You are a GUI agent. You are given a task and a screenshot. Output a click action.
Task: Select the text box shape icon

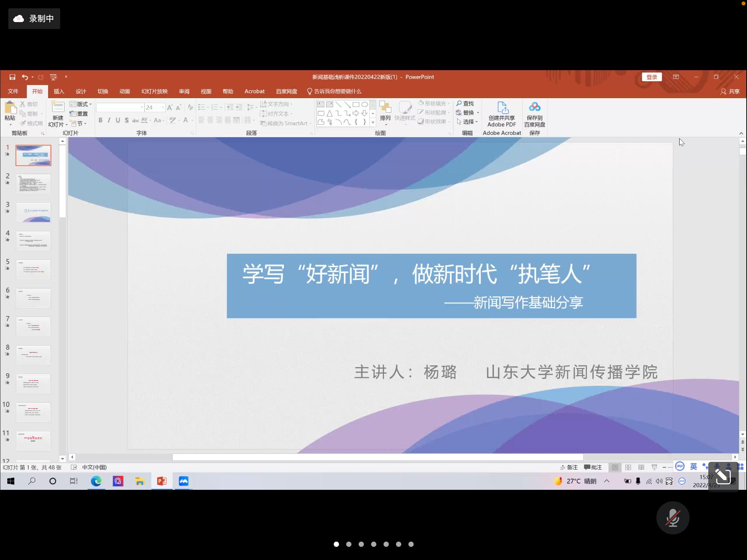(x=321, y=104)
